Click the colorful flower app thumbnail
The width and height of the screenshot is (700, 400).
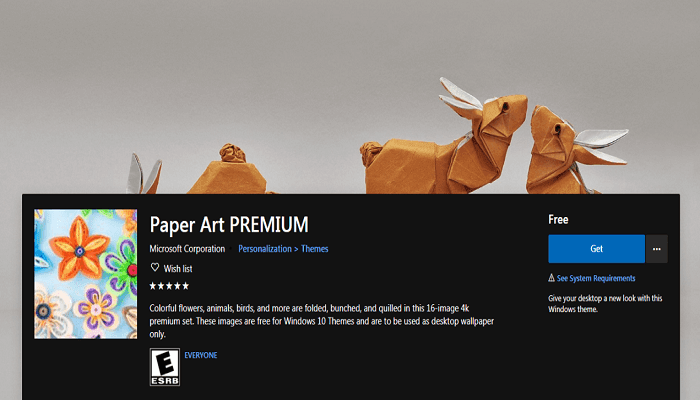click(x=86, y=274)
